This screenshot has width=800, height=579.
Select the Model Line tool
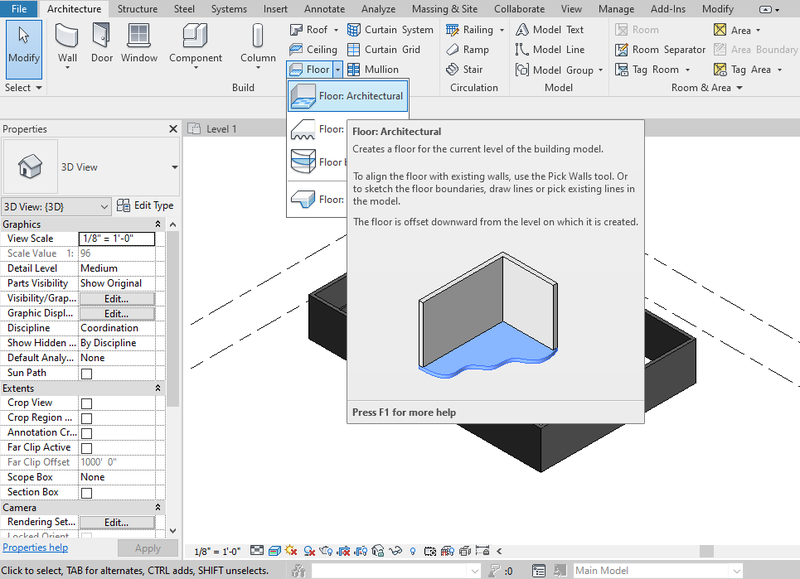(550, 49)
